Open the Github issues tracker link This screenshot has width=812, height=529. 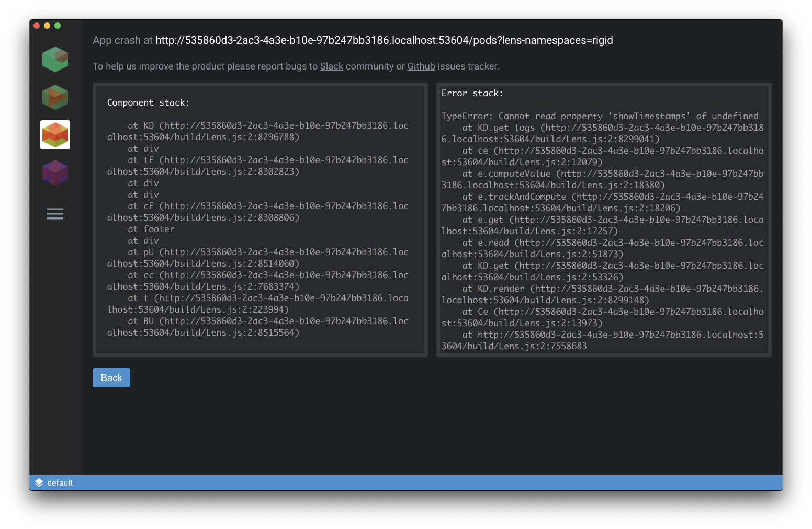[421, 66]
